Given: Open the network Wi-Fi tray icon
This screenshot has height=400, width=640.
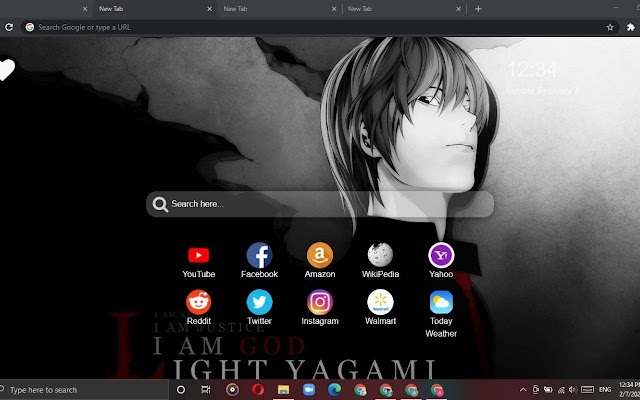Looking at the screenshot, I should 561,390.
